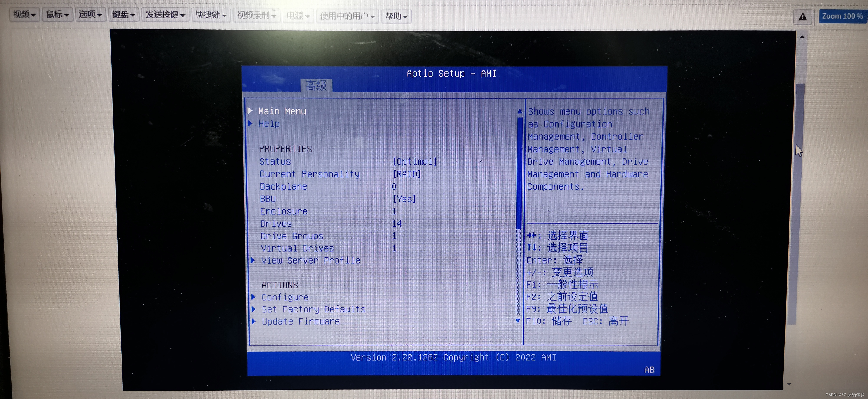Screen dimensions: 868x399
Task: Click BIOS list scroll-up arrow
Action: [x=519, y=111]
